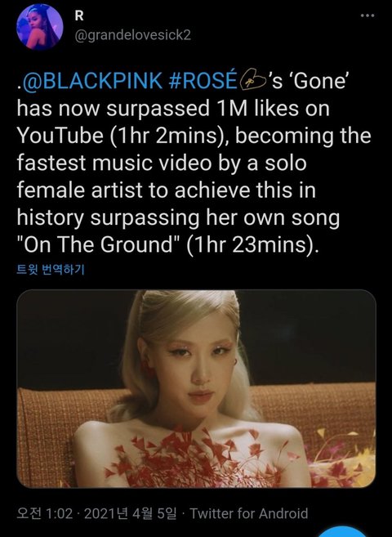This screenshot has width=392, height=537.
Task: Open the @grandelovesick2 handle
Action: point(133,35)
